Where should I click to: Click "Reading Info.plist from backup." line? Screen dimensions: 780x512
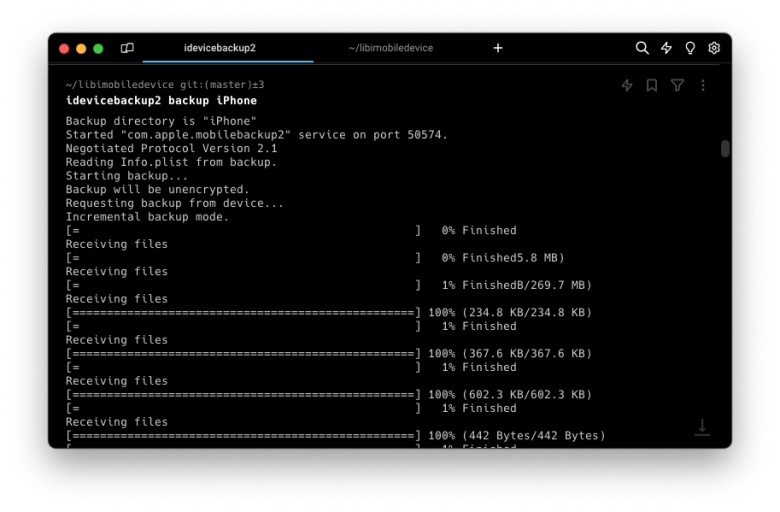(171, 162)
